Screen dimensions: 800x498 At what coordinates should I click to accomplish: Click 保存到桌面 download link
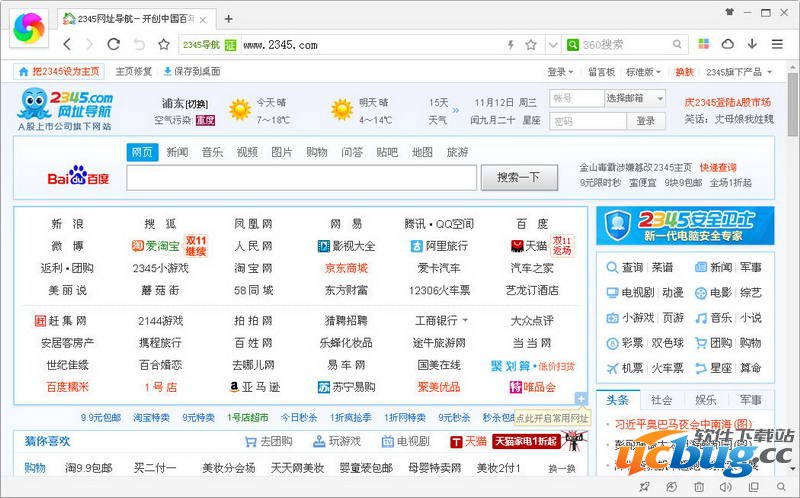coord(192,71)
